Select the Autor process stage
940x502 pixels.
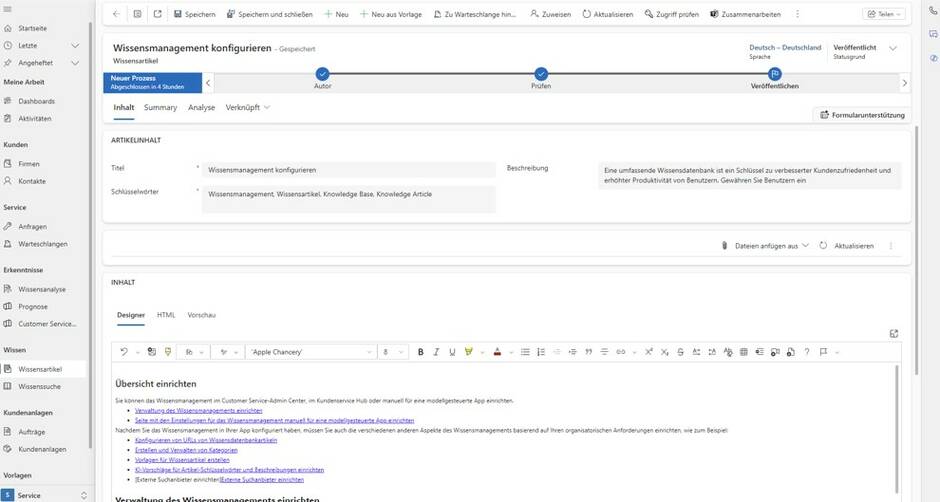[x=323, y=74]
